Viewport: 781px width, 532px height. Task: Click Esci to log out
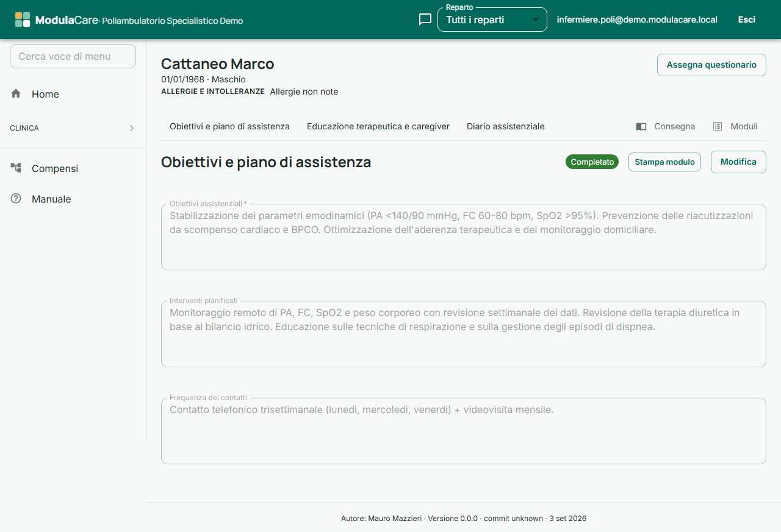[747, 20]
